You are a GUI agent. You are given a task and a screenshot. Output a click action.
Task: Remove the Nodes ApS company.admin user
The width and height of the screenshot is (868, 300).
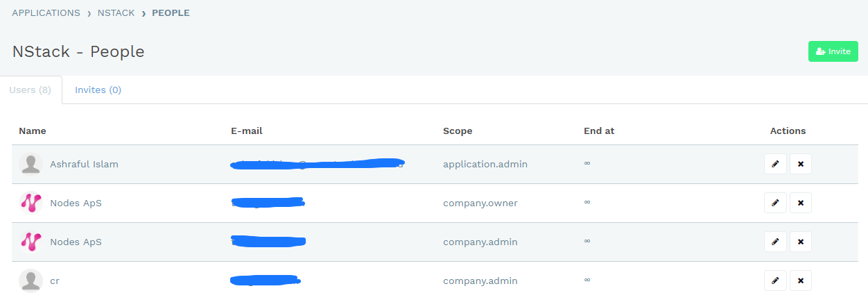(x=801, y=242)
